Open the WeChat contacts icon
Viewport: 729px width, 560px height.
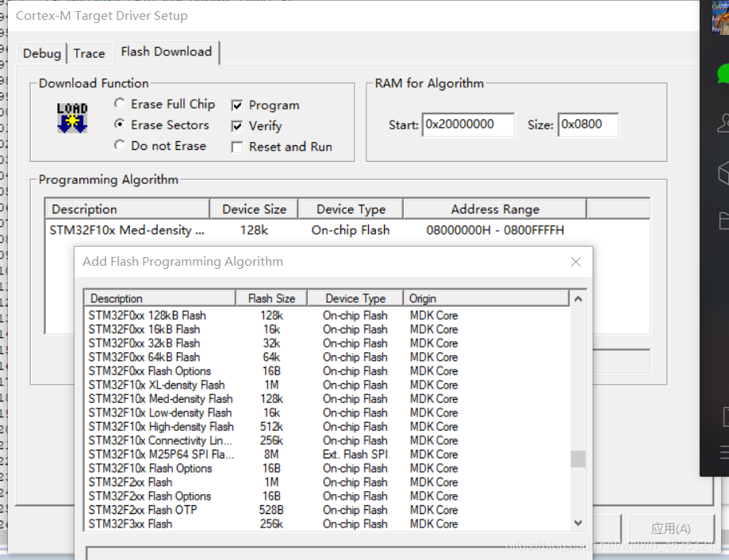pos(723,123)
